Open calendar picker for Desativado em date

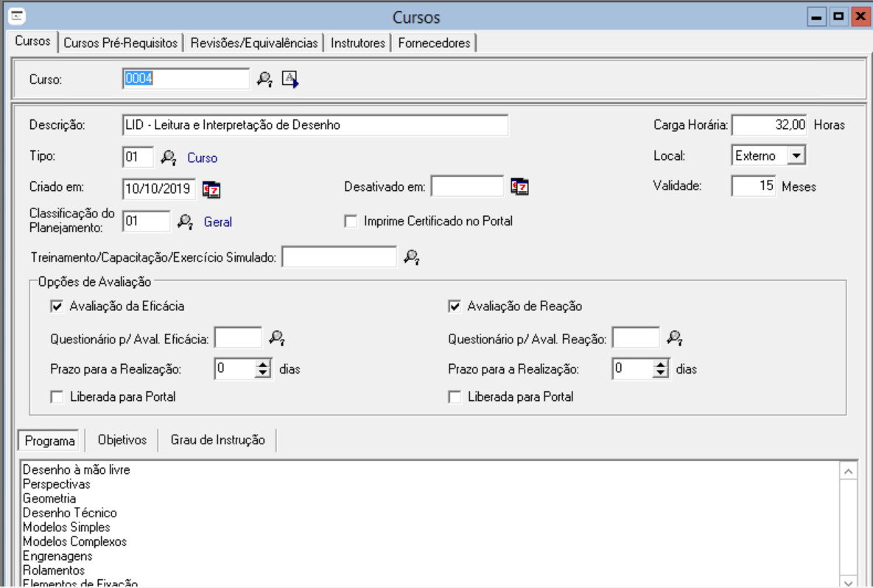520,187
